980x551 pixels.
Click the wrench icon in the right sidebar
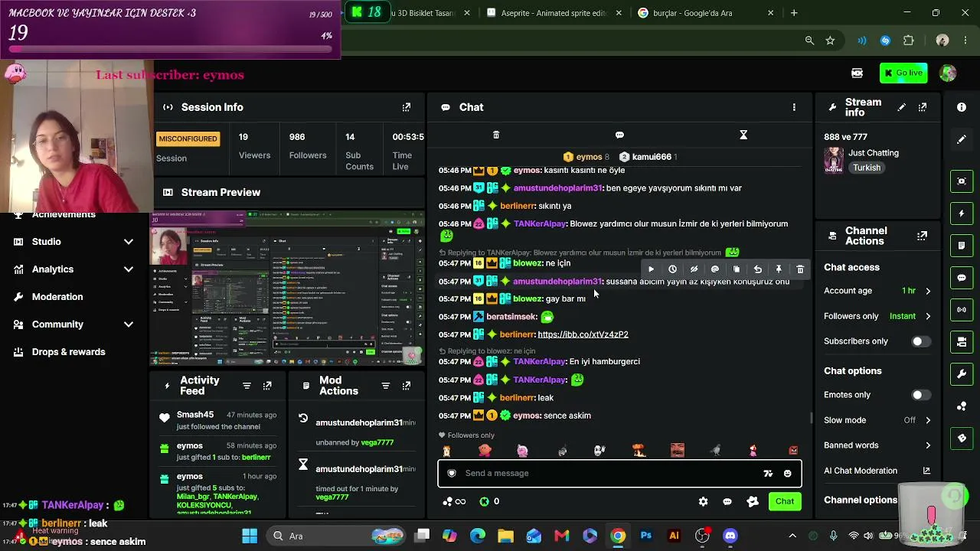[962, 374]
